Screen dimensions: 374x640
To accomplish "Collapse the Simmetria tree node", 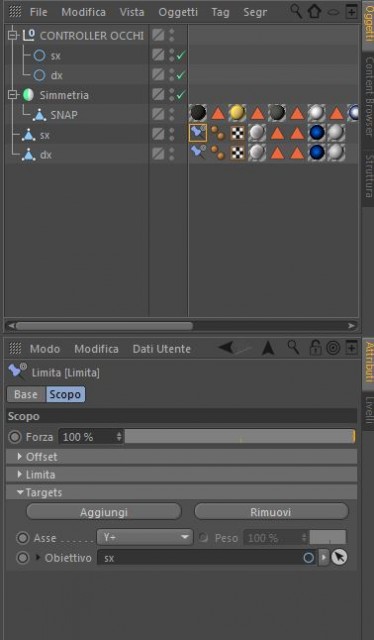I will 13,95.
